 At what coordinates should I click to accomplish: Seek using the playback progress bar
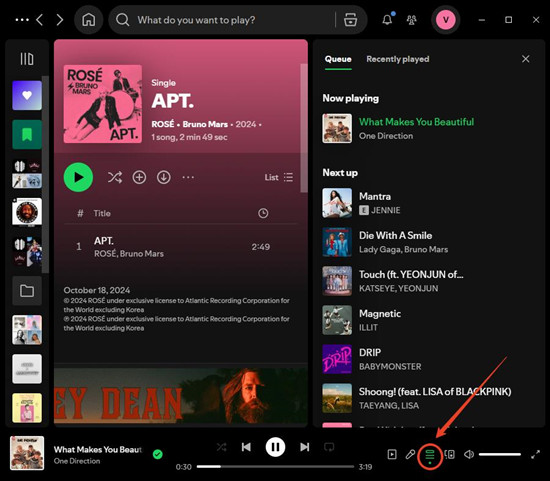(x=275, y=467)
